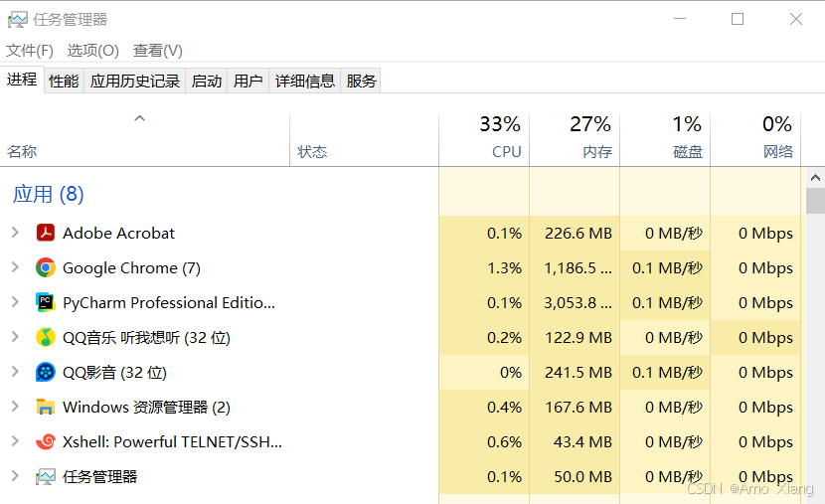Sort by the 名称 column header
This screenshot has height=504, width=825.
point(145,140)
